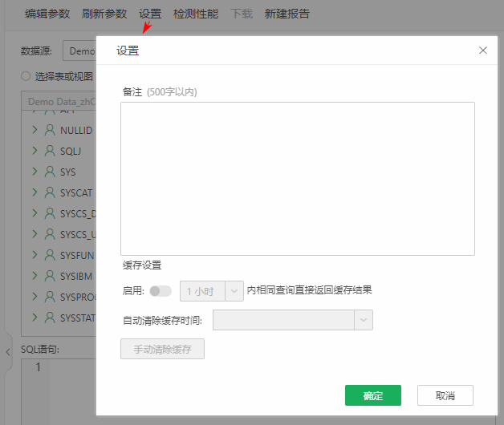Open 设置 in the top toolbar
Viewport: 504px width, 425px height.
pos(150,14)
